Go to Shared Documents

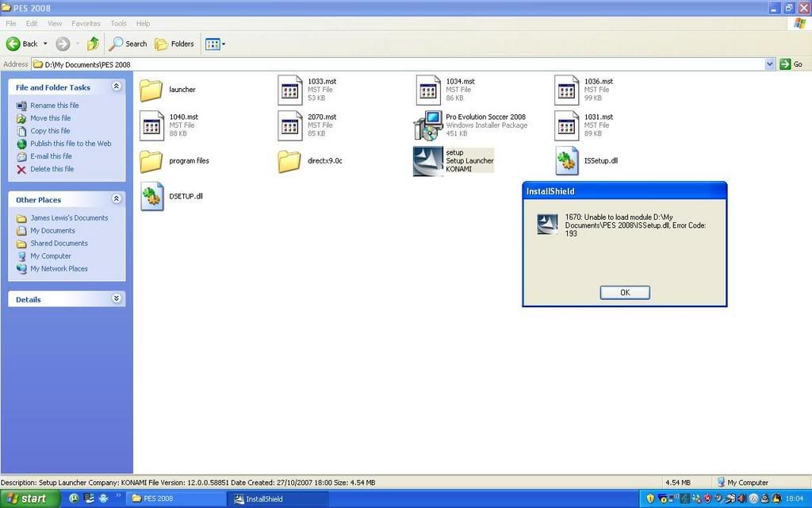point(59,243)
